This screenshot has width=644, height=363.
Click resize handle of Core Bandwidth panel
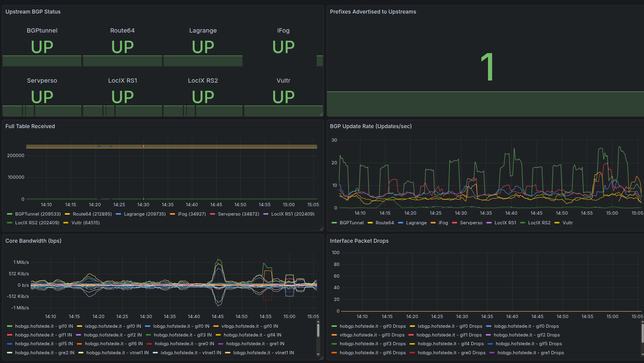click(321, 358)
